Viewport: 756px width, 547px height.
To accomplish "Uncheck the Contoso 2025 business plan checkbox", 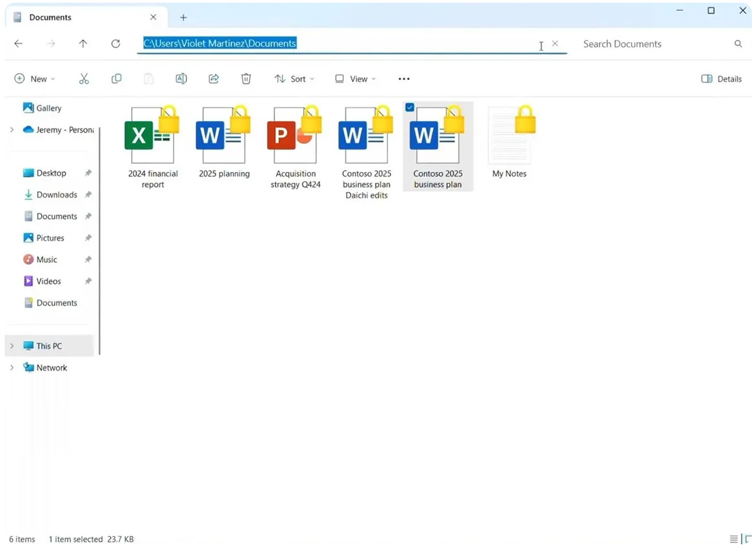I will (410, 108).
